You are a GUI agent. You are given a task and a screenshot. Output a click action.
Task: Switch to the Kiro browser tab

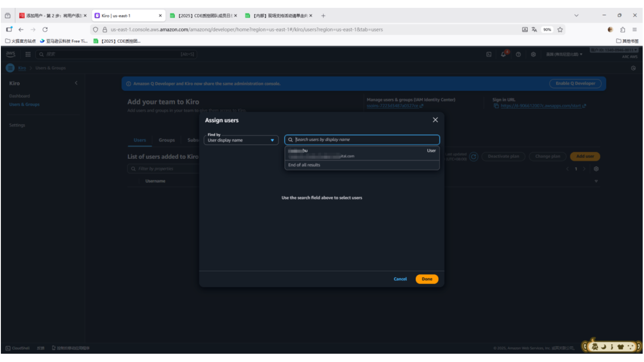pyautogui.click(x=126, y=16)
